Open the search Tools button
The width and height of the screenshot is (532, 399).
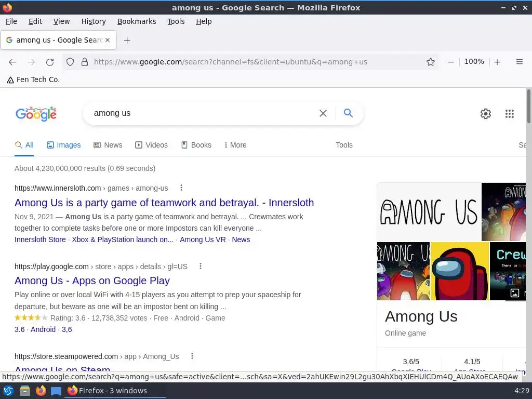tap(344, 145)
